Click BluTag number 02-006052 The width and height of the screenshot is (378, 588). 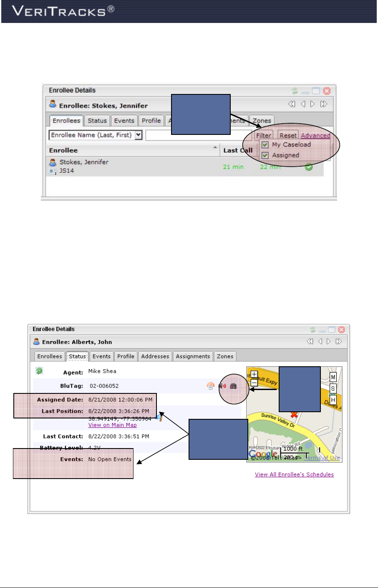point(104,386)
